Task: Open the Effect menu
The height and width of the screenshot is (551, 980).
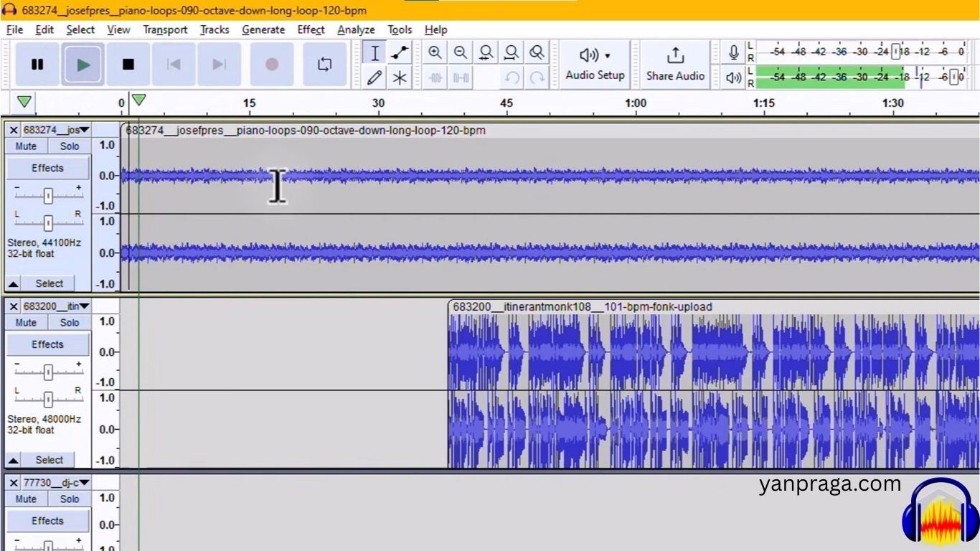Action: [x=311, y=29]
